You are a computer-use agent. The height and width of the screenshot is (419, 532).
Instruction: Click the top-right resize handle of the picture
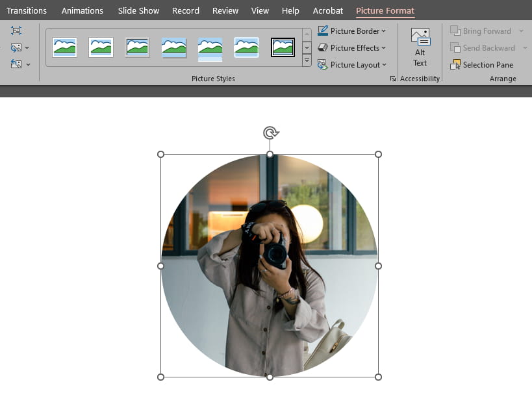pyautogui.click(x=378, y=155)
